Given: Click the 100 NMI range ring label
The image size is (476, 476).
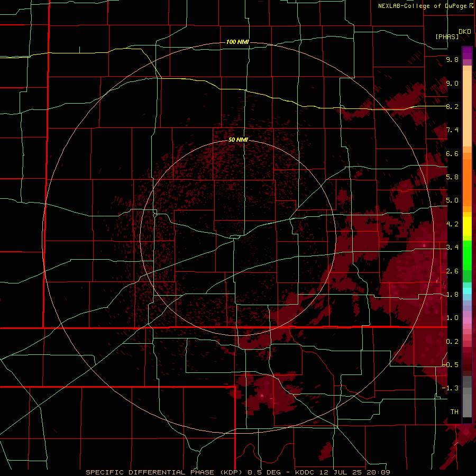Looking at the screenshot, I should [x=237, y=42].
